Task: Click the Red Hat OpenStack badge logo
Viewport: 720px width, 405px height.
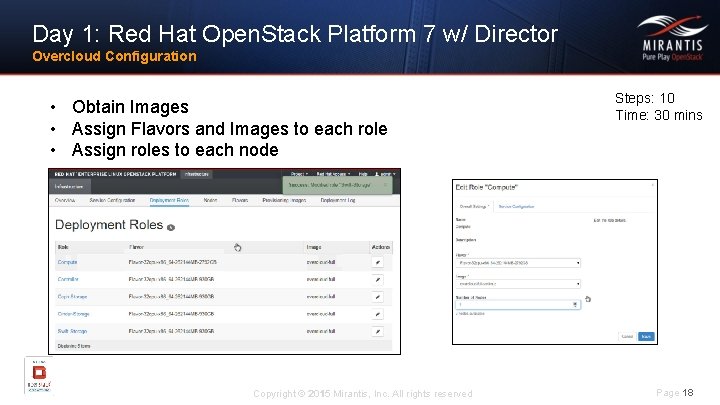Action: tap(39, 375)
